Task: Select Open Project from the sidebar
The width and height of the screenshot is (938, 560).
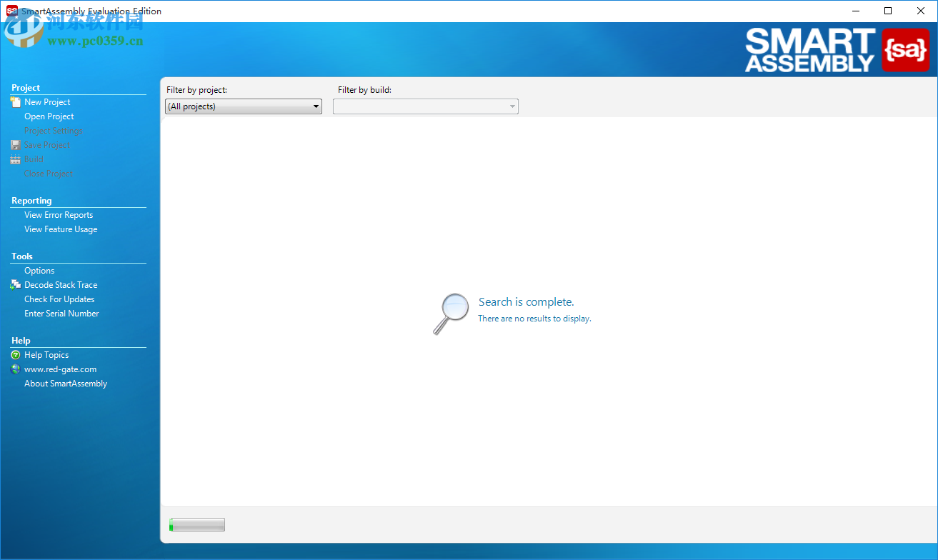Action: pos(49,116)
